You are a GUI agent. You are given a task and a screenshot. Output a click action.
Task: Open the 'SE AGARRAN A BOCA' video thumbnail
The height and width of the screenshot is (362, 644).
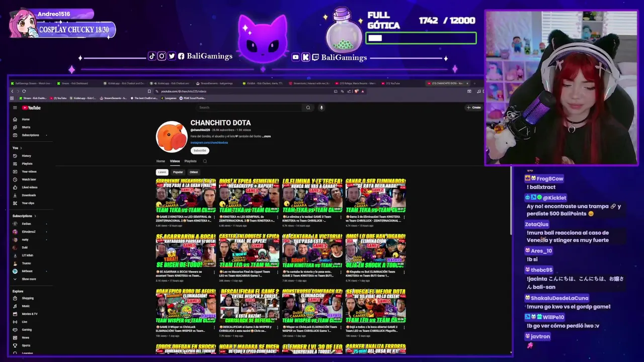(186, 251)
